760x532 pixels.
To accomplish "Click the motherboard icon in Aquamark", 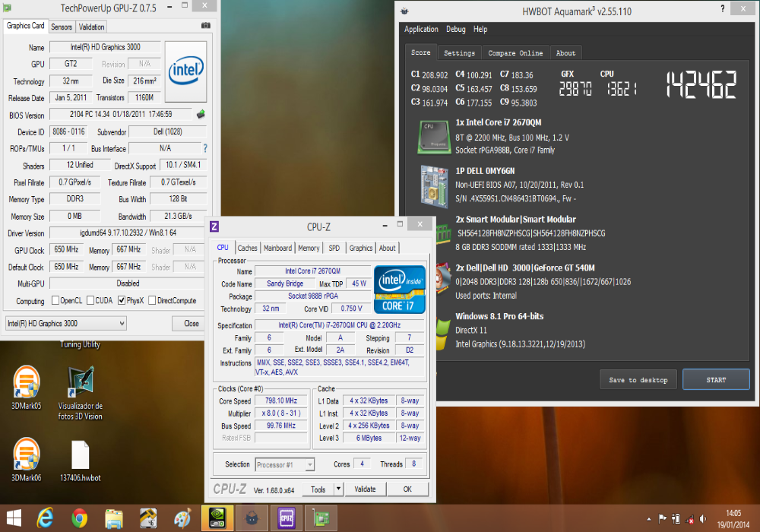I will coord(434,185).
